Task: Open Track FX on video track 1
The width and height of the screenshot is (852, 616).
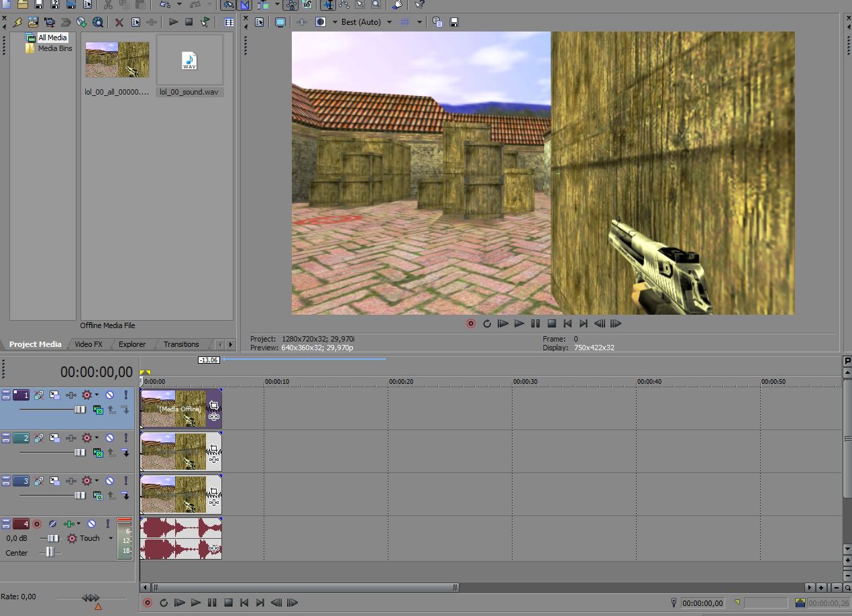Action: [x=71, y=395]
